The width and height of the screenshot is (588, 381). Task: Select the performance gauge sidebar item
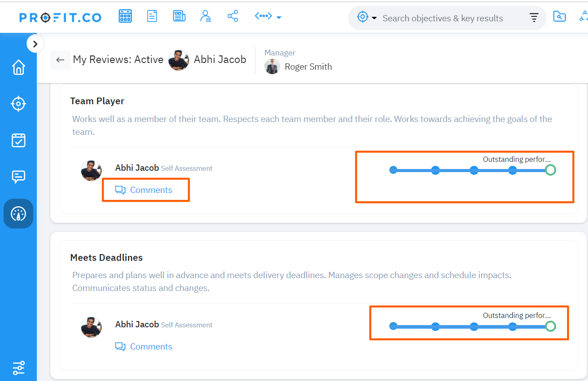tap(19, 214)
